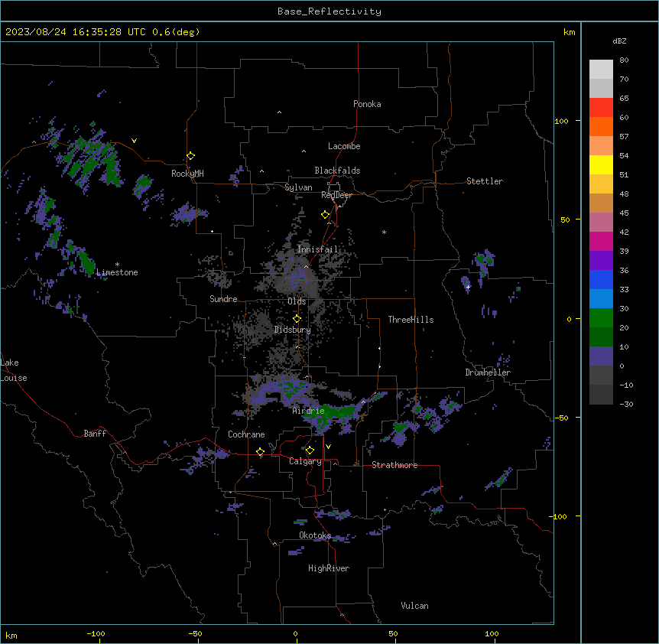The height and width of the screenshot is (644, 659).
Task: Pick the red swatch between 65 and 60
Action: pos(601,108)
